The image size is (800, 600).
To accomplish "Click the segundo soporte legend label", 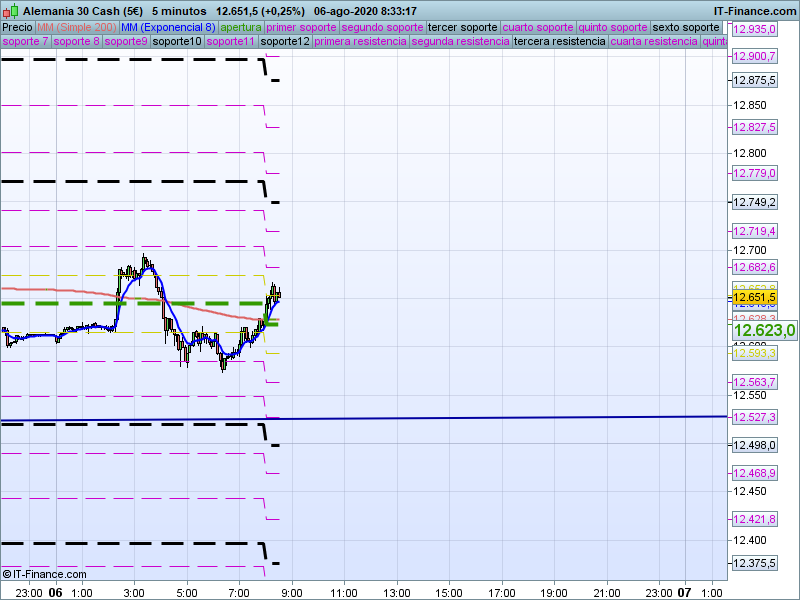I will pyautogui.click(x=382, y=27).
